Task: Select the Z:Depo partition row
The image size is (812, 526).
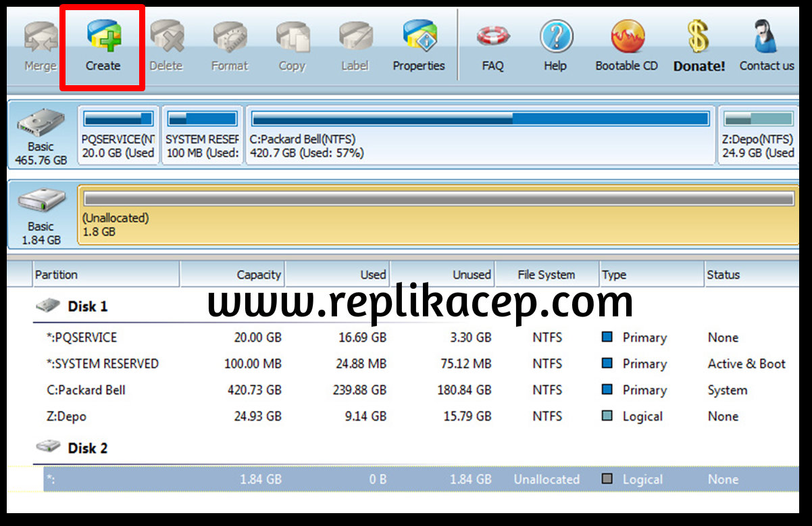Action: click(x=66, y=416)
